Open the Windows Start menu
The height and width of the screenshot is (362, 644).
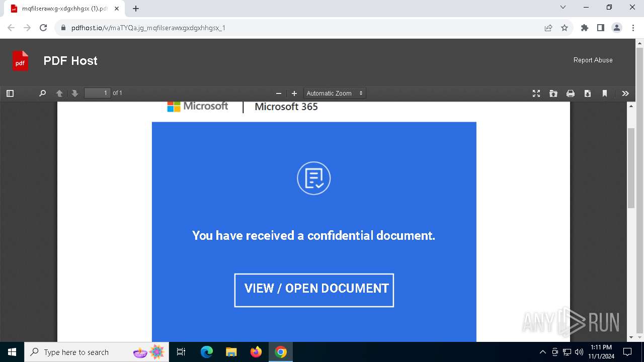(x=12, y=352)
